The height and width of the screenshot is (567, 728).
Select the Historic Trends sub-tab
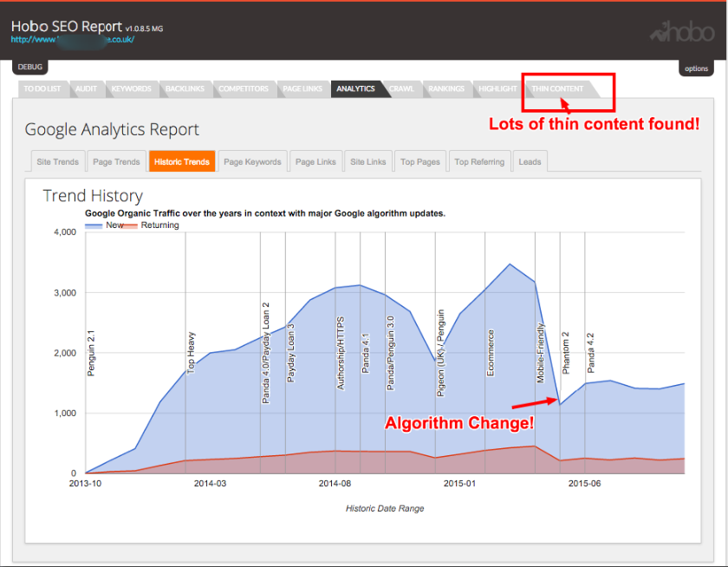click(182, 161)
